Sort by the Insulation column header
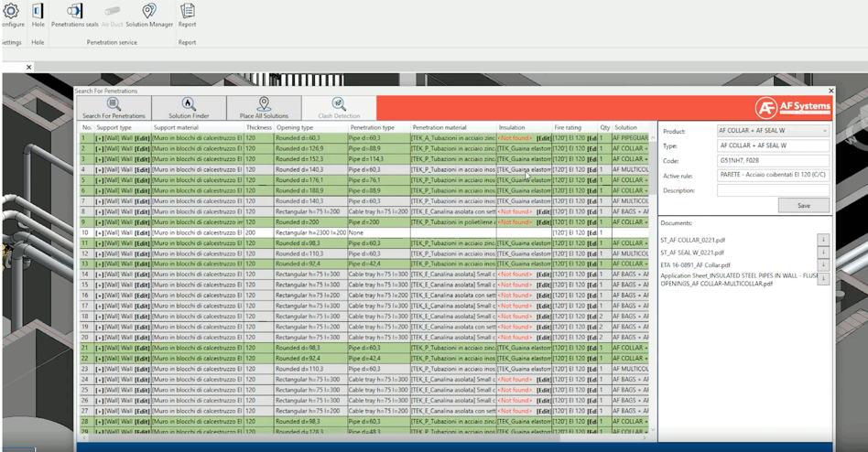The image size is (868, 452). click(x=524, y=127)
